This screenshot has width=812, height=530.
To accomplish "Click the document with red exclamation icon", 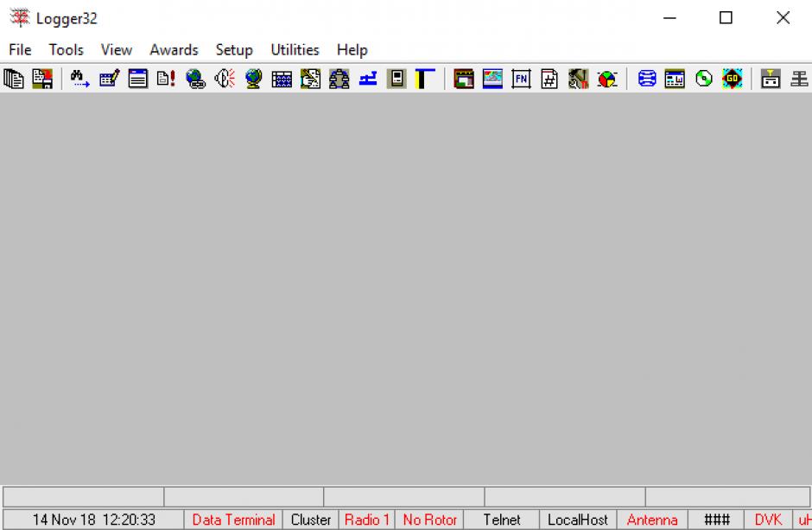I will click(166, 79).
